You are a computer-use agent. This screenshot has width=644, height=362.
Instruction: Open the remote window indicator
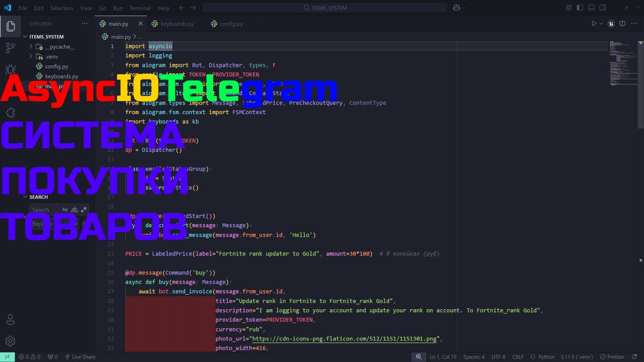7,357
